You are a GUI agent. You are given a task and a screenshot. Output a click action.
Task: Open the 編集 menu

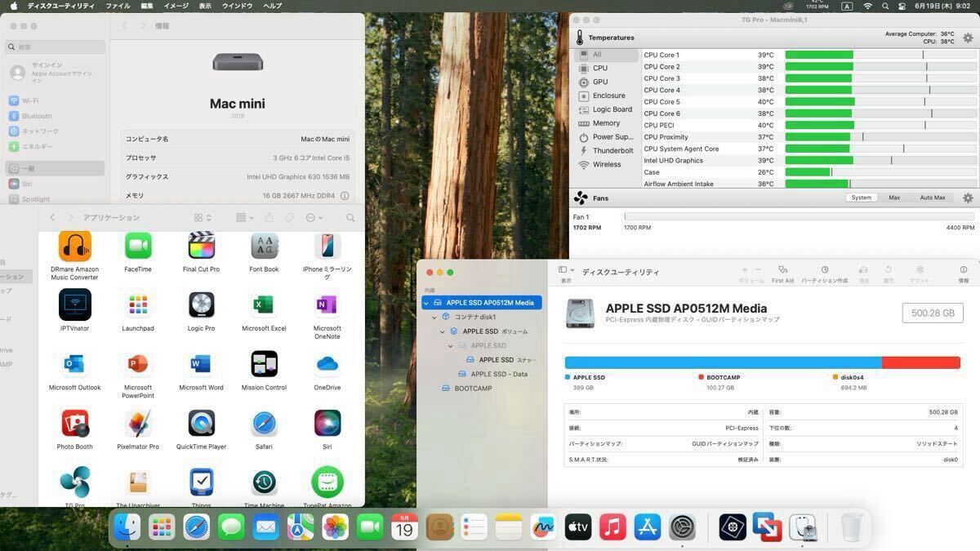coord(147,6)
